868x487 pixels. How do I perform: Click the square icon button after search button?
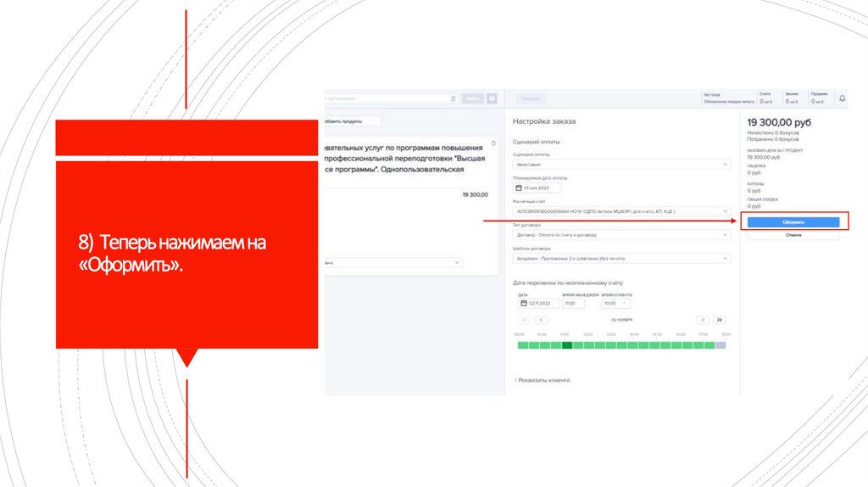click(x=492, y=98)
